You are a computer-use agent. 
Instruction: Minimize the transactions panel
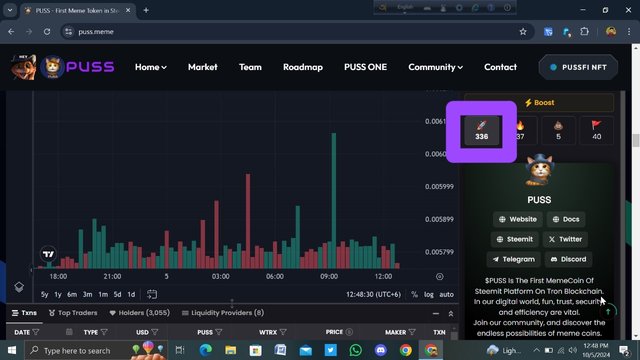(436, 313)
